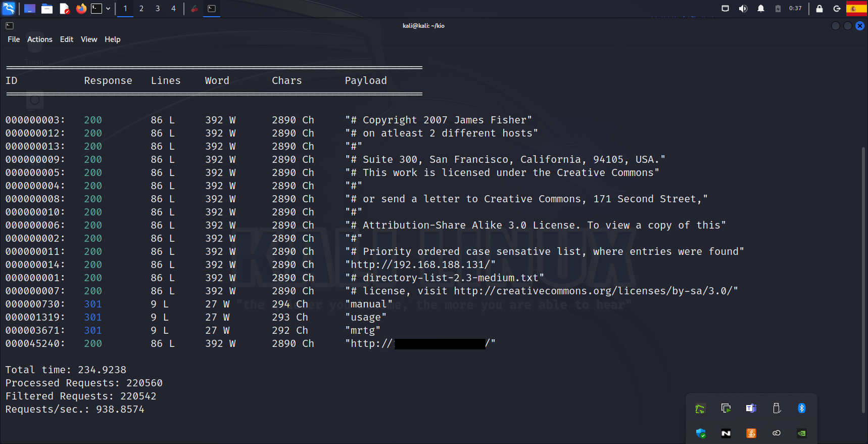The height and width of the screenshot is (444, 868).
Task: Click the terminal vertical scrollbar
Action: click(x=863, y=278)
